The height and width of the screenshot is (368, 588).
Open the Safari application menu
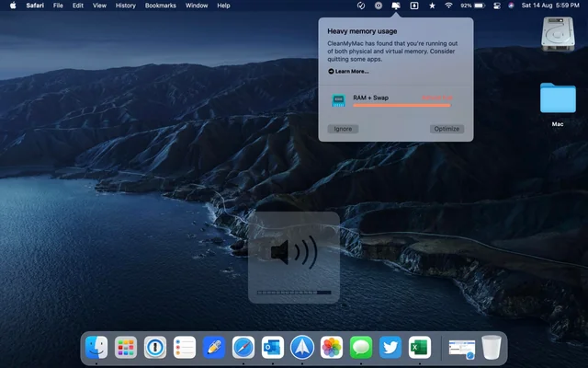(35, 6)
